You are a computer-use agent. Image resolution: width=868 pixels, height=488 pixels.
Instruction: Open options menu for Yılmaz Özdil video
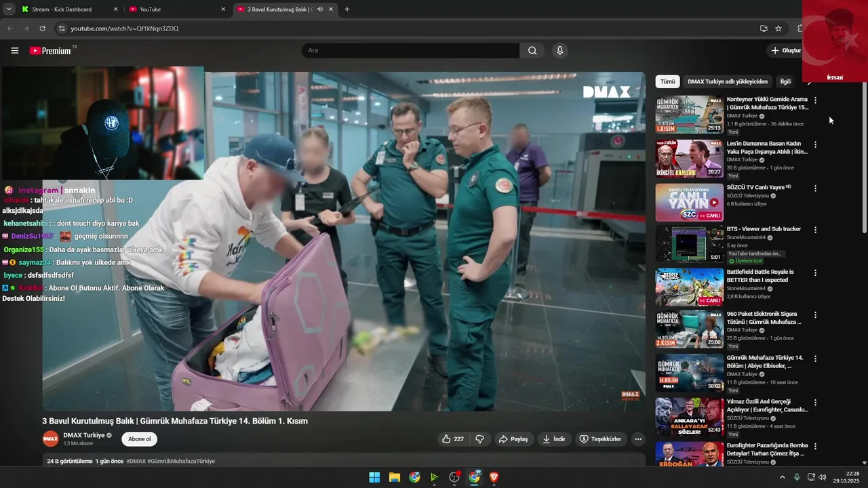[815, 403]
